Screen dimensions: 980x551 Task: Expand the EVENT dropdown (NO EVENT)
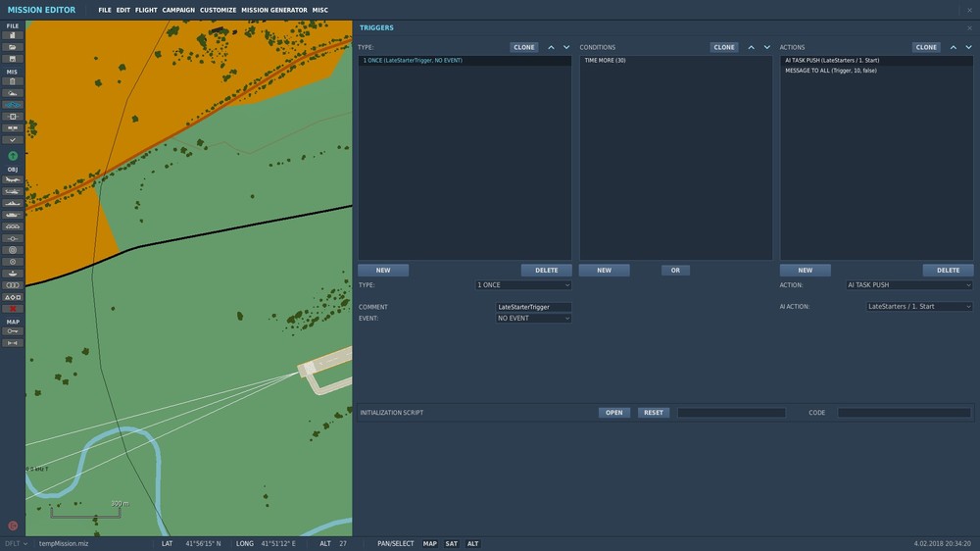(x=533, y=319)
